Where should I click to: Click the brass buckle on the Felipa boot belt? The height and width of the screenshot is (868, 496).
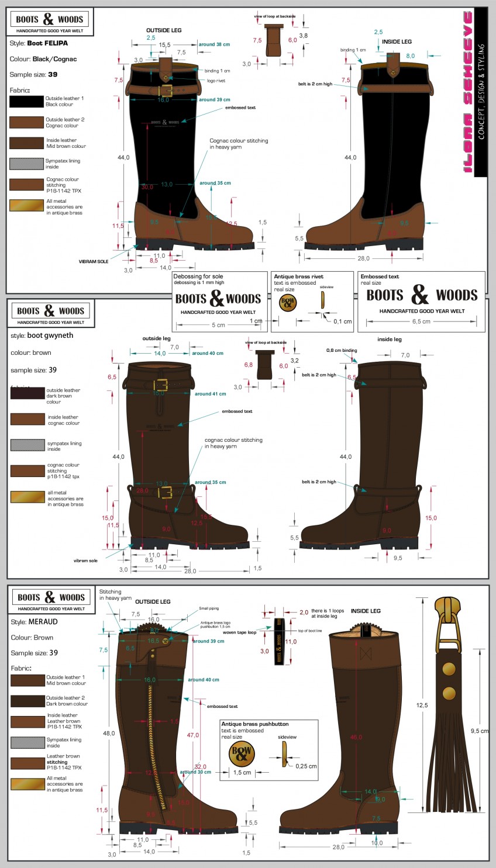167,90
